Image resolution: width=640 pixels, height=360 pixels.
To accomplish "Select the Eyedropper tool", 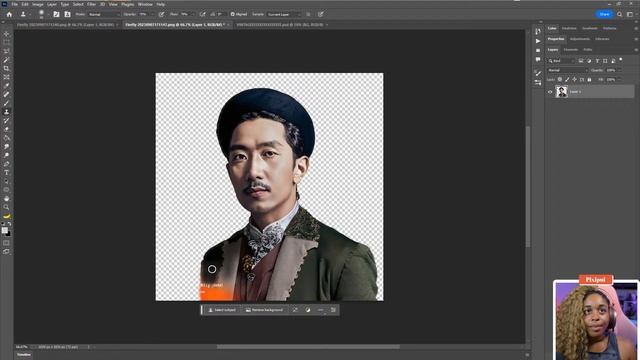I will pos(6,86).
